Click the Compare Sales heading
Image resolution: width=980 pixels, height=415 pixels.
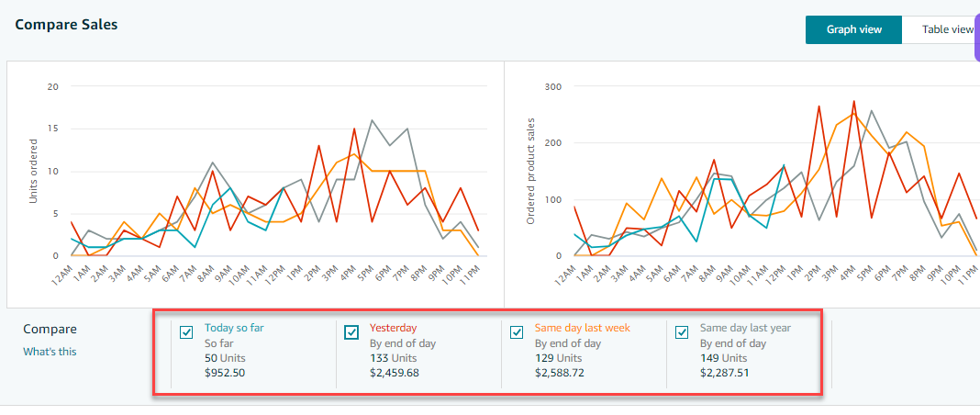tap(66, 25)
